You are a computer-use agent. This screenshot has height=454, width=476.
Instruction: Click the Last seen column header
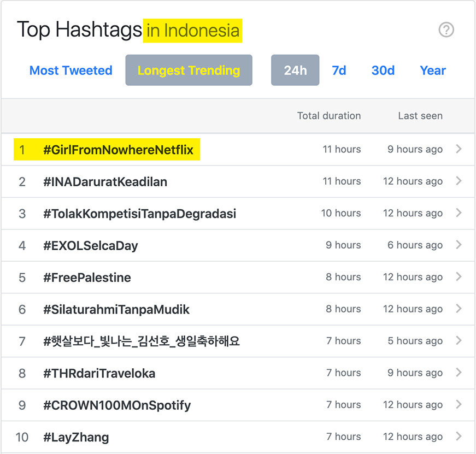[x=420, y=116]
